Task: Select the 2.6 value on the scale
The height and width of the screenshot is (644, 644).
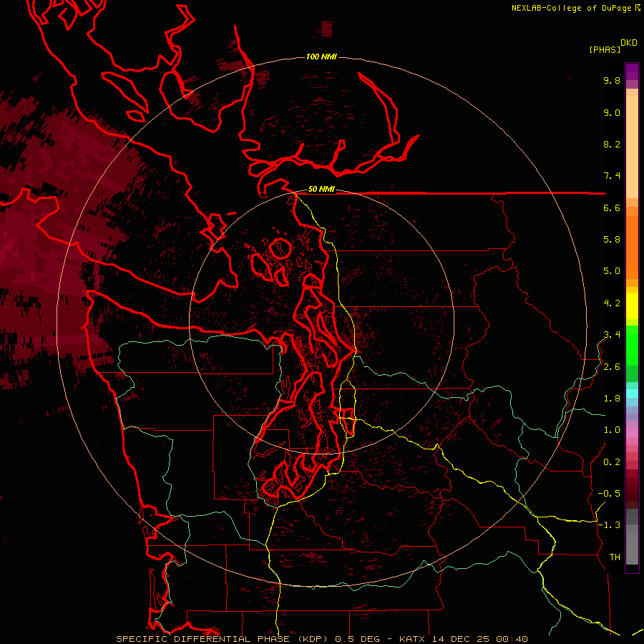Action: pyautogui.click(x=612, y=367)
